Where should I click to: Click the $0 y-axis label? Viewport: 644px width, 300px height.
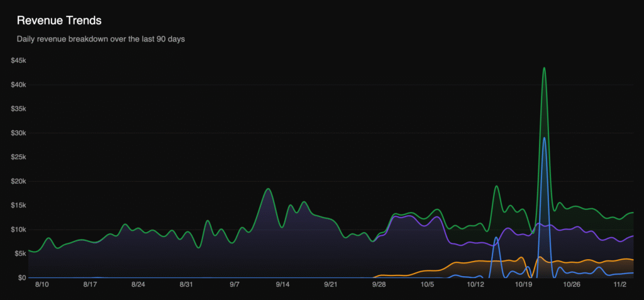(21, 277)
